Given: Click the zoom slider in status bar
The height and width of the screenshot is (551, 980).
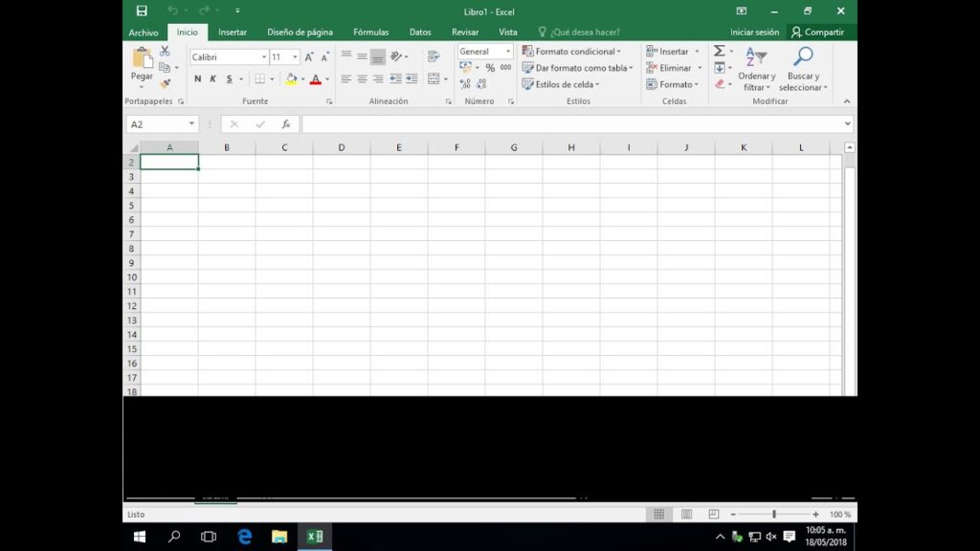Looking at the screenshot, I should 773,514.
